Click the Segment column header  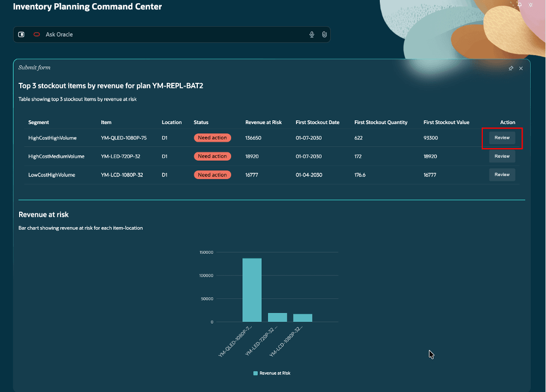click(38, 122)
